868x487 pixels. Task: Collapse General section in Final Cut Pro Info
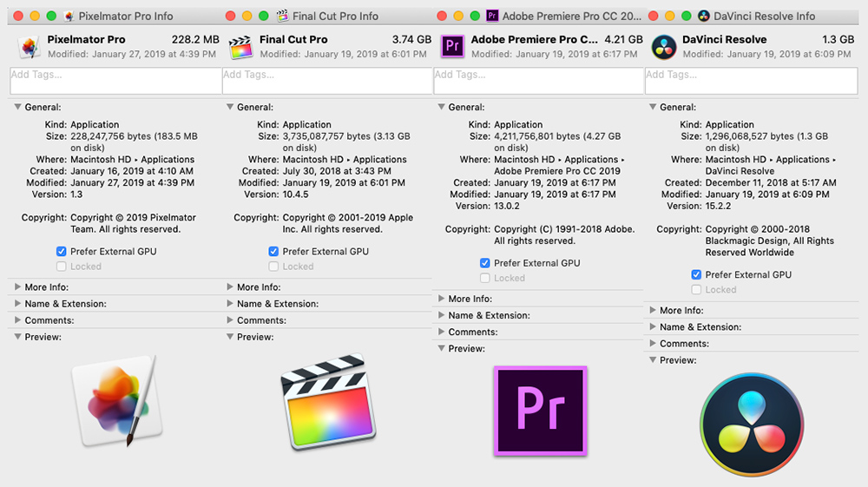pos(230,107)
